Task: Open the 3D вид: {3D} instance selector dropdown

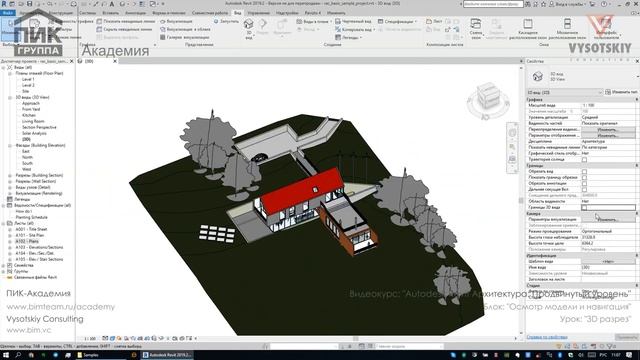Action: pos(564,92)
